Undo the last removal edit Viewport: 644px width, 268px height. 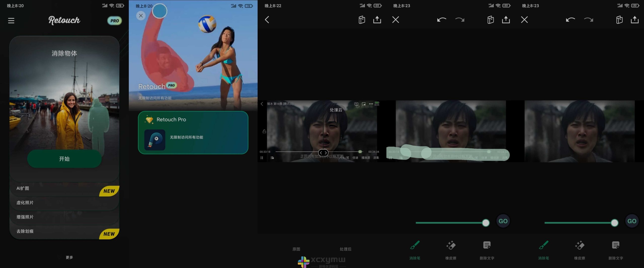(442, 20)
